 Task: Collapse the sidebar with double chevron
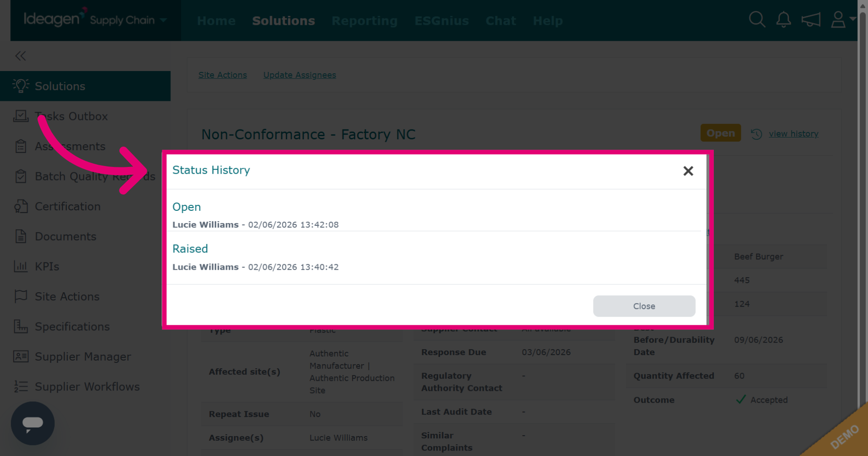coord(20,56)
